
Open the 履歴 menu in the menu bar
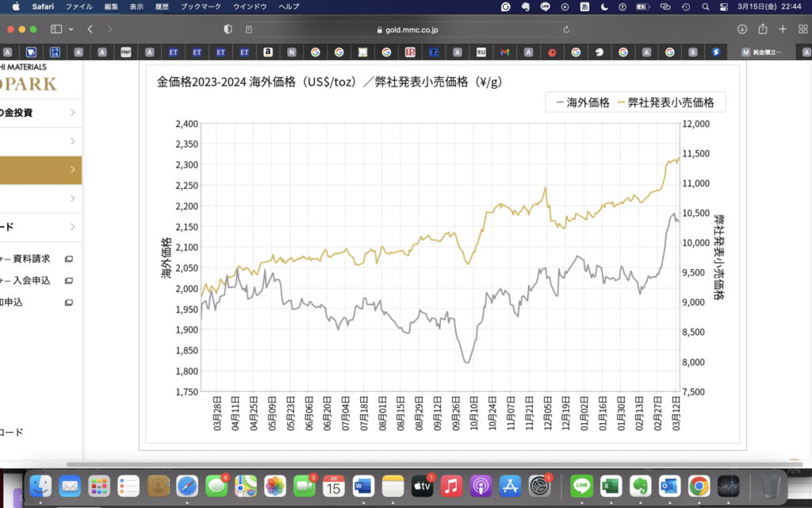pyautogui.click(x=163, y=6)
